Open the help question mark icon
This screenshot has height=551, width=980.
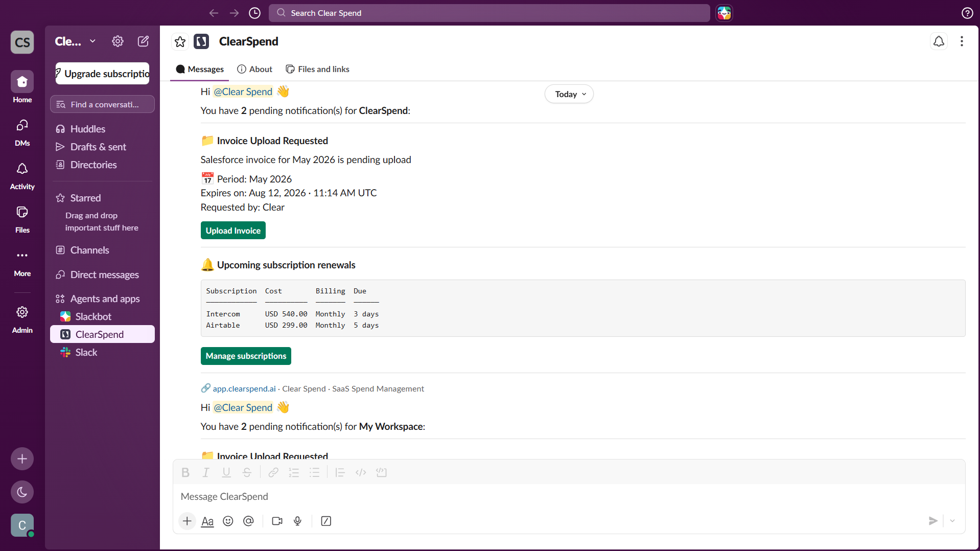tap(967, 13)
